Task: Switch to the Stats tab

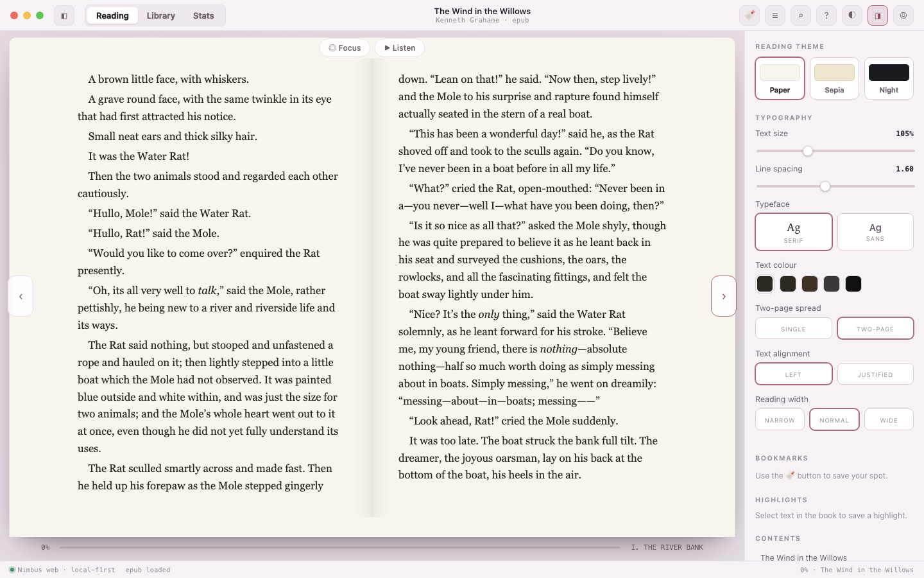Action: 203,15
